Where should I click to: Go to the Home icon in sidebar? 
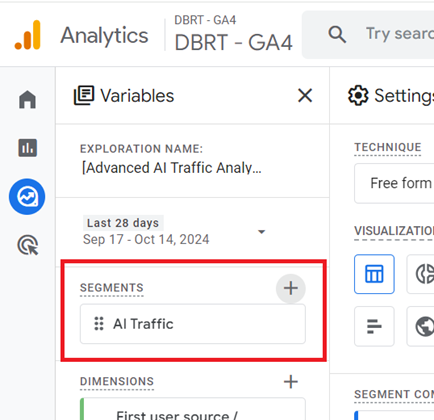click(27, 99)
